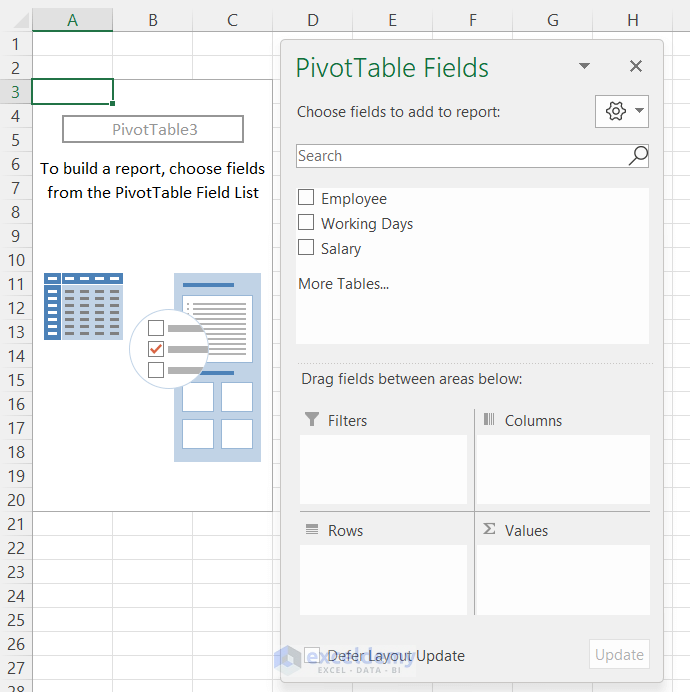Click the search magnifier icon
690x692 pixels.
(x=638, y=155)
